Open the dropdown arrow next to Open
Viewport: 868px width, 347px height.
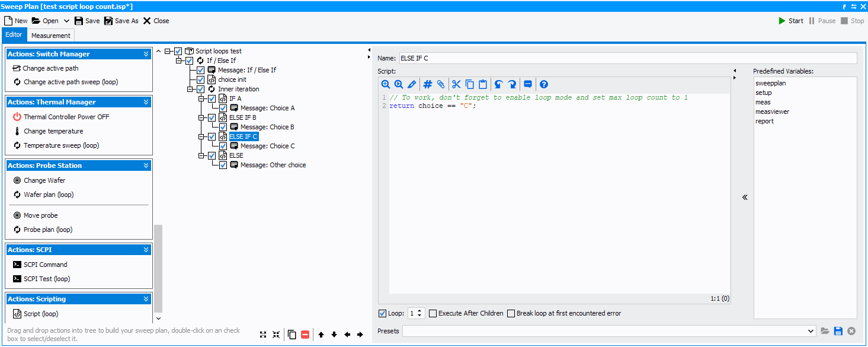(x=66, y=21)
